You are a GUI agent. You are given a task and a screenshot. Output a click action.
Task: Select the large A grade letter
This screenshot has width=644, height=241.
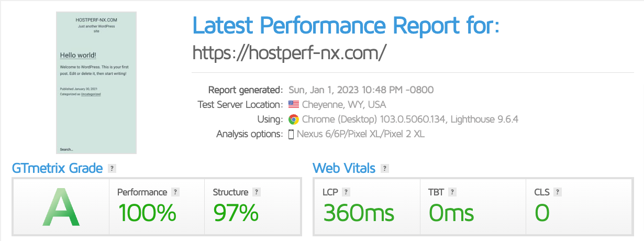tap(61, 208)
